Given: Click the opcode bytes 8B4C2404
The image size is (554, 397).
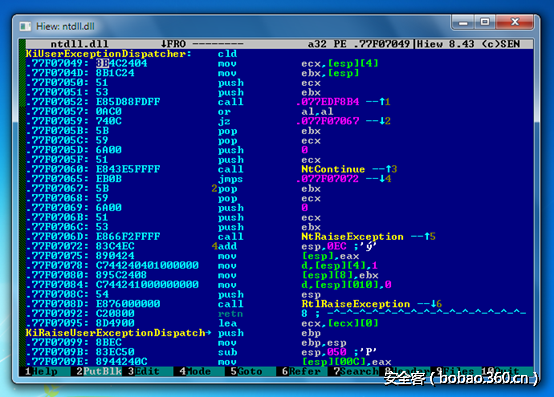Looking at the screenshot, I should [x=121, y=63].
